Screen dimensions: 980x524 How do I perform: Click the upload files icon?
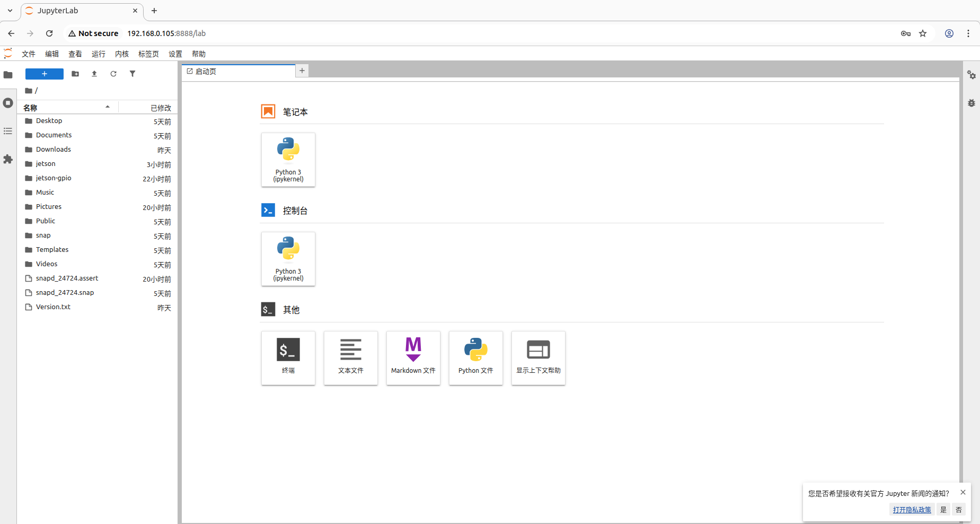94,74
